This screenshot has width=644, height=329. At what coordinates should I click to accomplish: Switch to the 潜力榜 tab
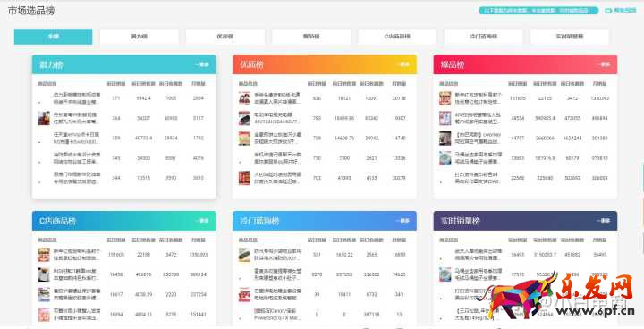(140, 37)
